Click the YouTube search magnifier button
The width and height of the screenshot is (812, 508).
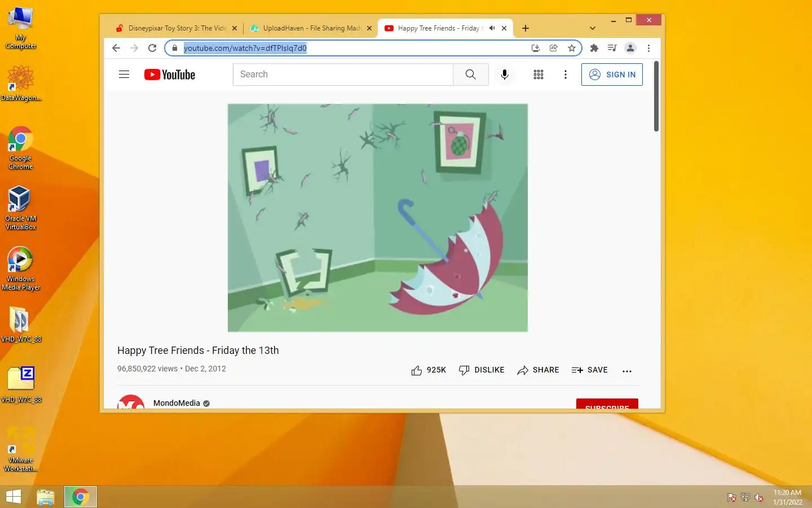pos(471,75)
